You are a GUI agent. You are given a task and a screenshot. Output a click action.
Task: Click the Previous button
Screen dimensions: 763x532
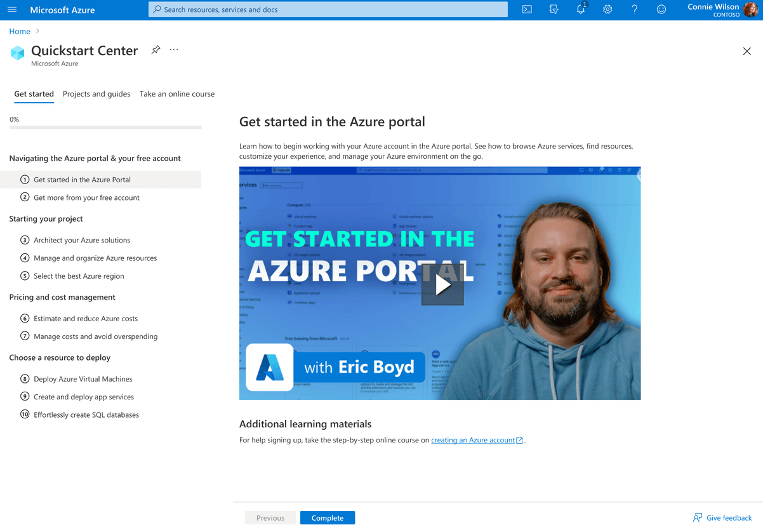pos(270,517)
